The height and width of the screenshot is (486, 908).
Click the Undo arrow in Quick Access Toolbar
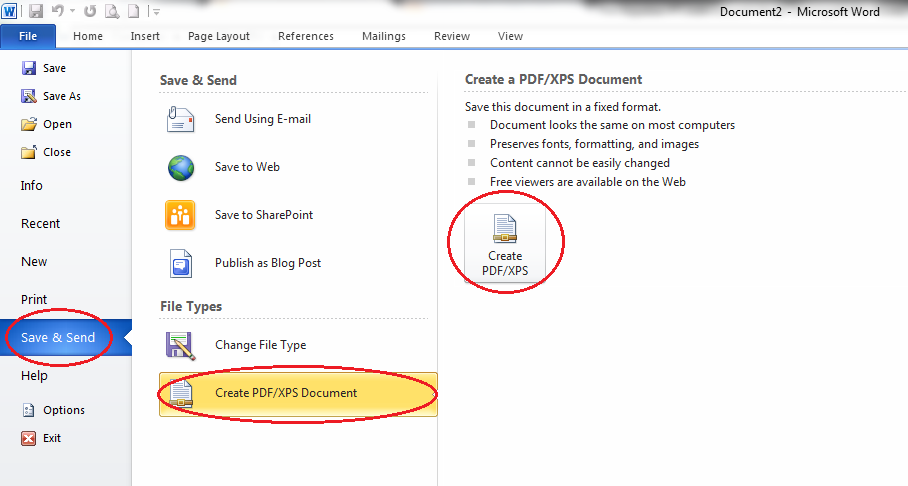point(57,10)
